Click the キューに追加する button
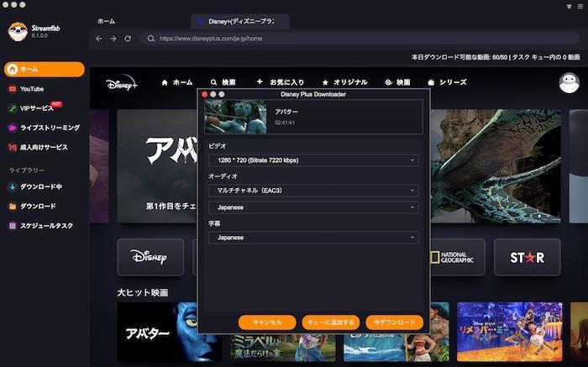This screenshot has height=367, width=588. (331, 322)
